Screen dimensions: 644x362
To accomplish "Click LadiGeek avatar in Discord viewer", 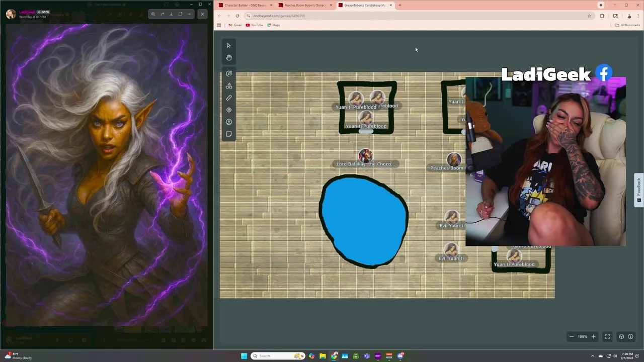I will point(11,14).
